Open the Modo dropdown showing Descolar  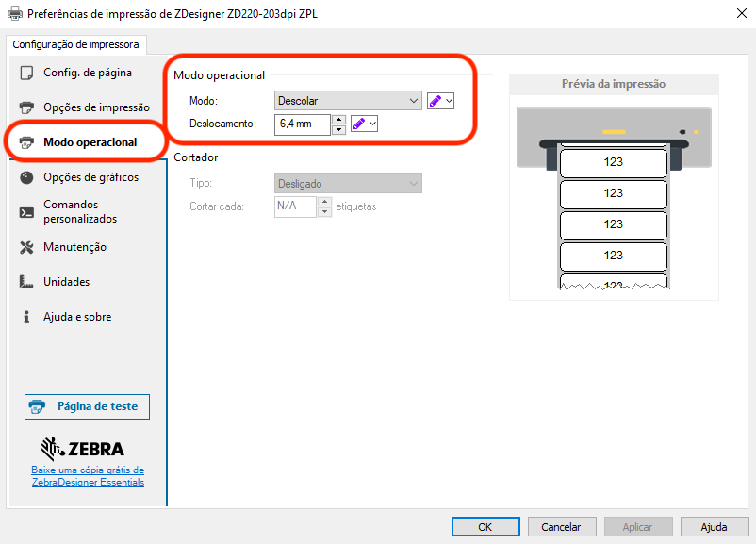(348, 101)
